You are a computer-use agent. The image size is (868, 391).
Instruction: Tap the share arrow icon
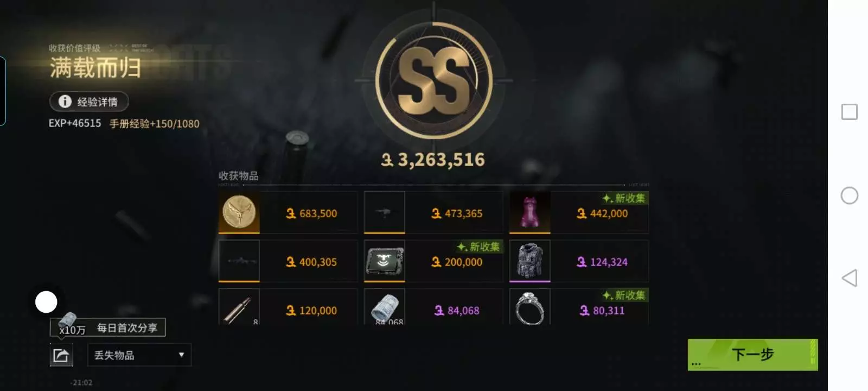[x=61, y=355]
